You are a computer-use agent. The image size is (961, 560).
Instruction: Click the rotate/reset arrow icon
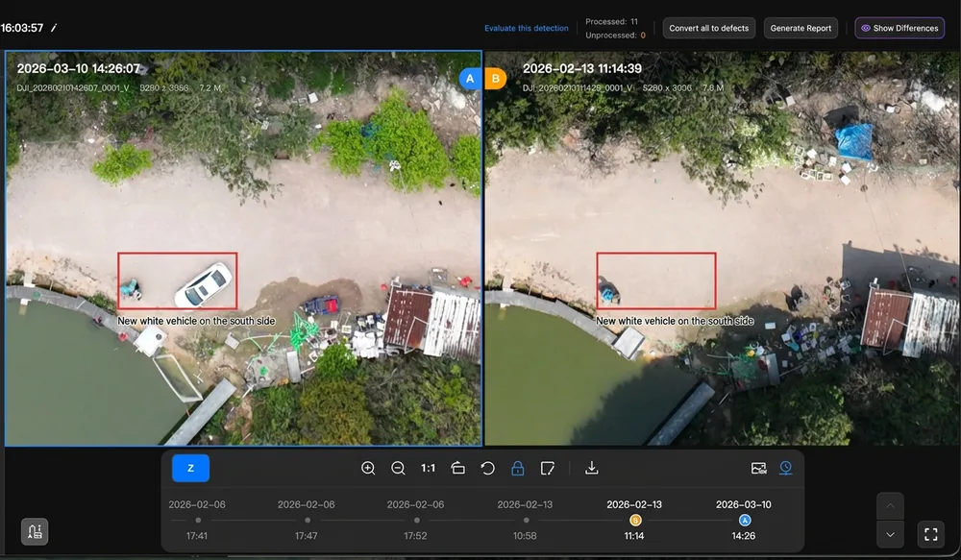(x=488, y=468)
